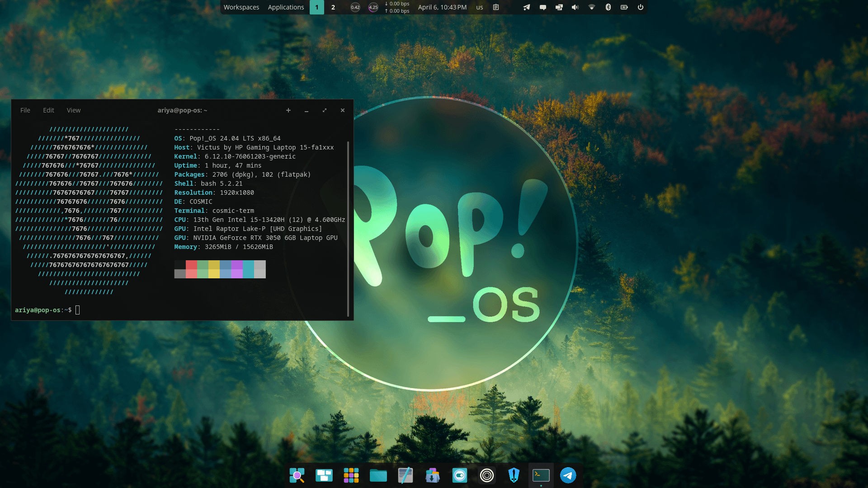Expand the power menu in panel
Screen dimensions: 868x488
[640, 7]
